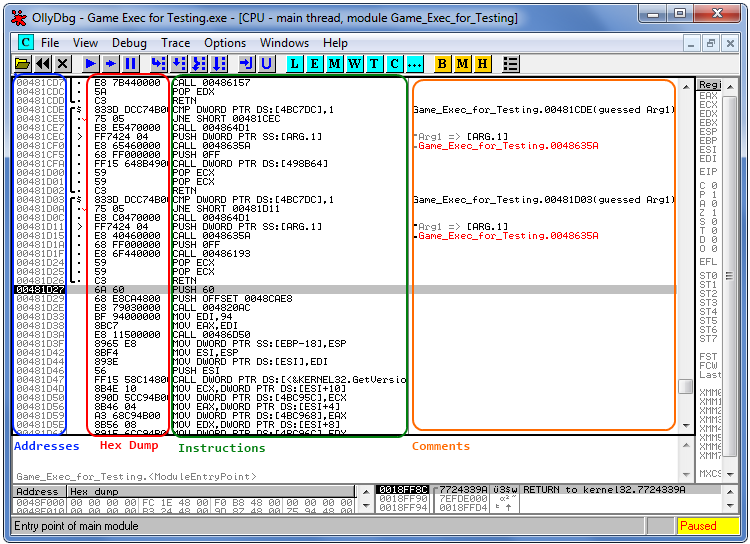Select the PUSH 60 line at 00481D27
This screenshot has width=750, height=544.
(200, 289)
